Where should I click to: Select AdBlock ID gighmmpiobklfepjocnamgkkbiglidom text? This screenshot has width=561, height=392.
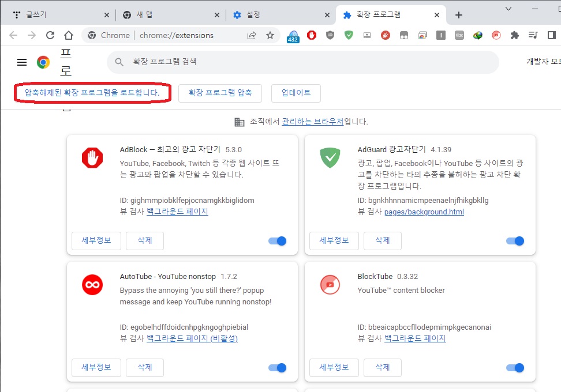192,200
